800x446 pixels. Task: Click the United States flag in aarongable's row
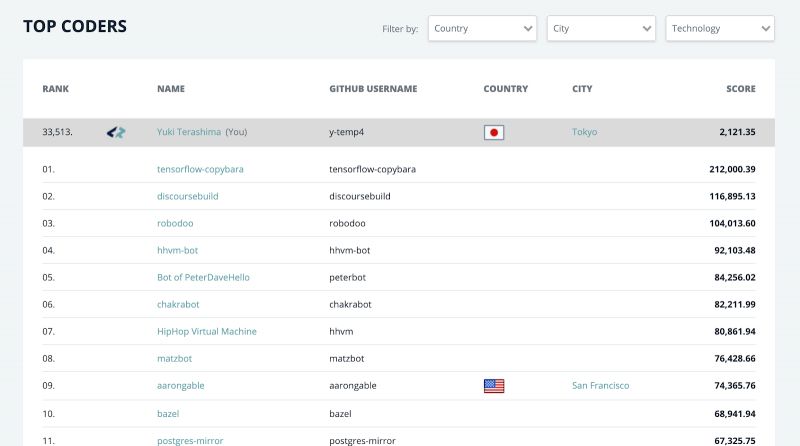(494, 386)
